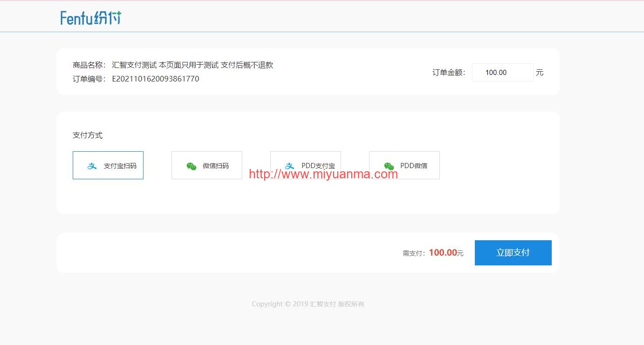The height and width of the screenshot is (345, 644).
Task: Click the 立即支付 pay now button
Action: point(513,253)
